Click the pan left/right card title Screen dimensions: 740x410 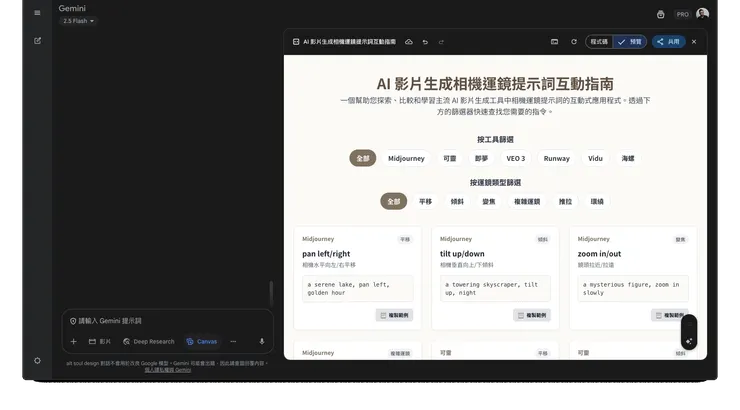(x=326, y=254)
